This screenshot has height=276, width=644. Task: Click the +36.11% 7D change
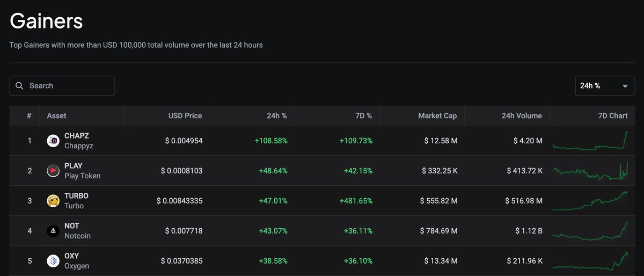(358, 231)
